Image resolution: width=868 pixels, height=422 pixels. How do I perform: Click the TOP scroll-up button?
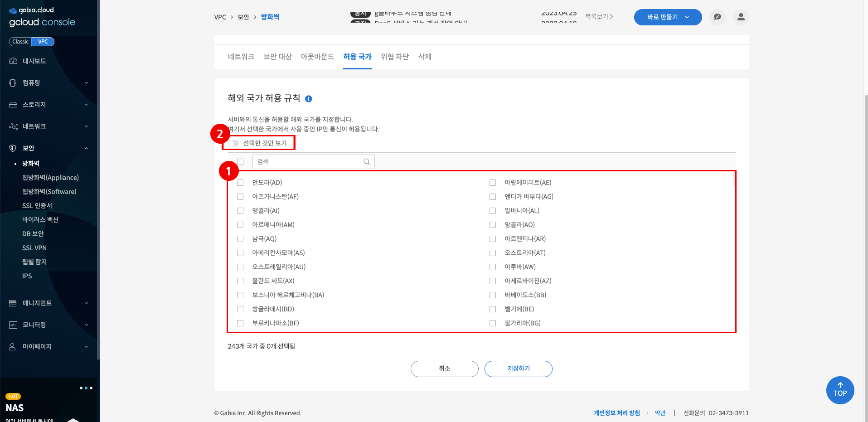tap(840, 390)
